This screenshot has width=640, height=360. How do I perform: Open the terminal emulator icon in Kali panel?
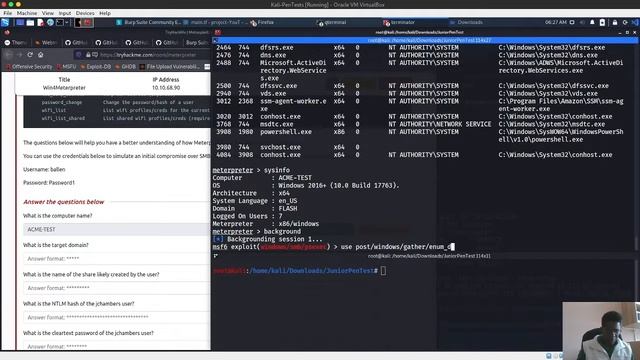(60, 23)
